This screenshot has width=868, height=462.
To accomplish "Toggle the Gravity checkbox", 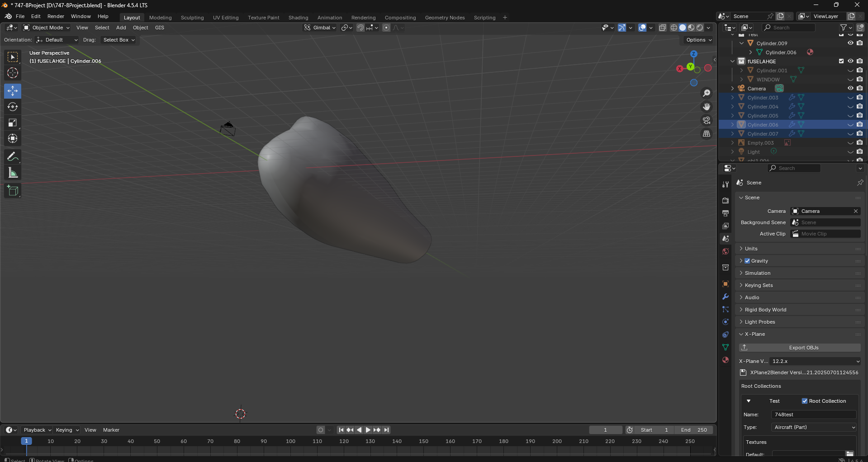I will click(x=747, y=261).
